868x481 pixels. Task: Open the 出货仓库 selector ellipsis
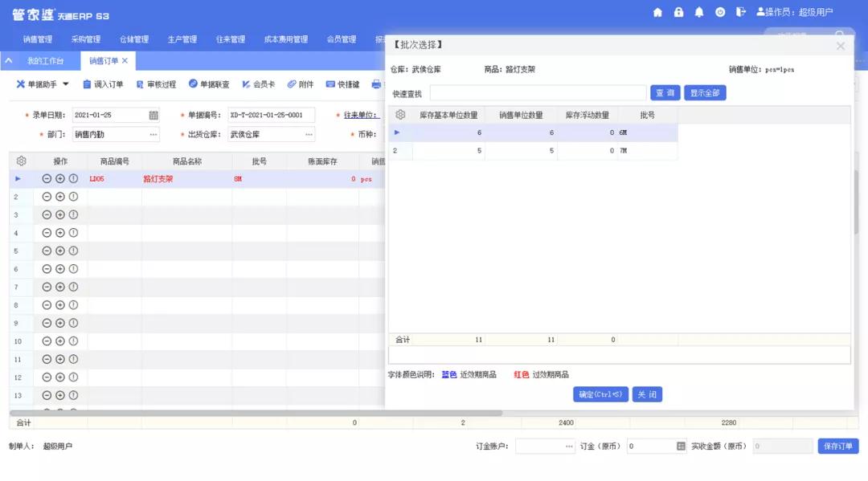tap(308, 134)
